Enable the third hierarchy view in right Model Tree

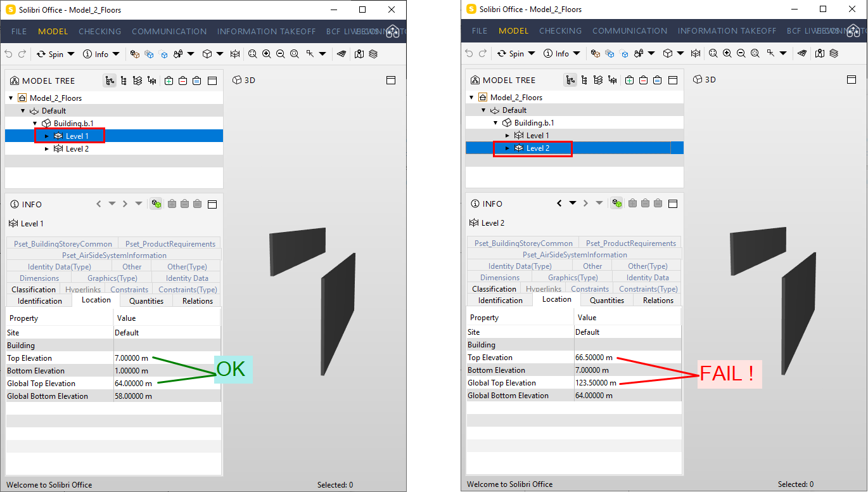coord(598,80)
